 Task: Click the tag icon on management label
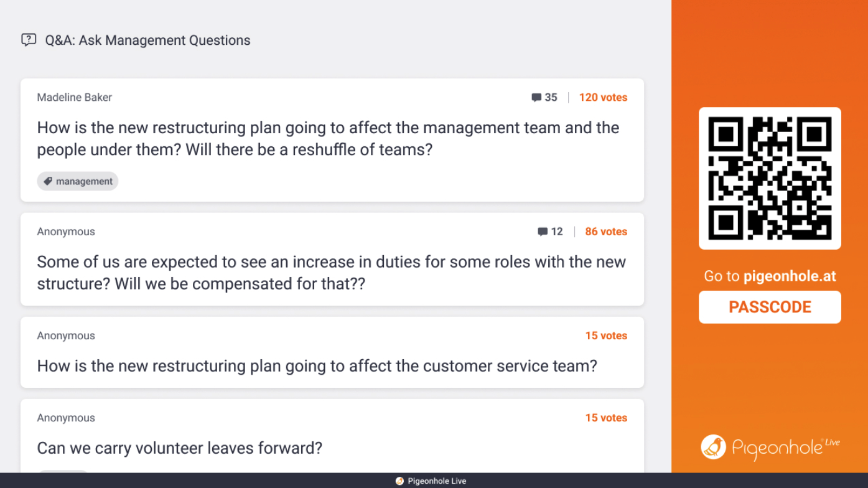coord(48,182)
